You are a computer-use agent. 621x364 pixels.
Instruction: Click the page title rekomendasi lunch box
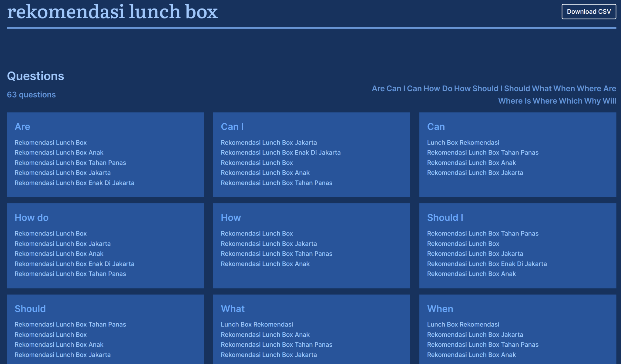(112, 12)
